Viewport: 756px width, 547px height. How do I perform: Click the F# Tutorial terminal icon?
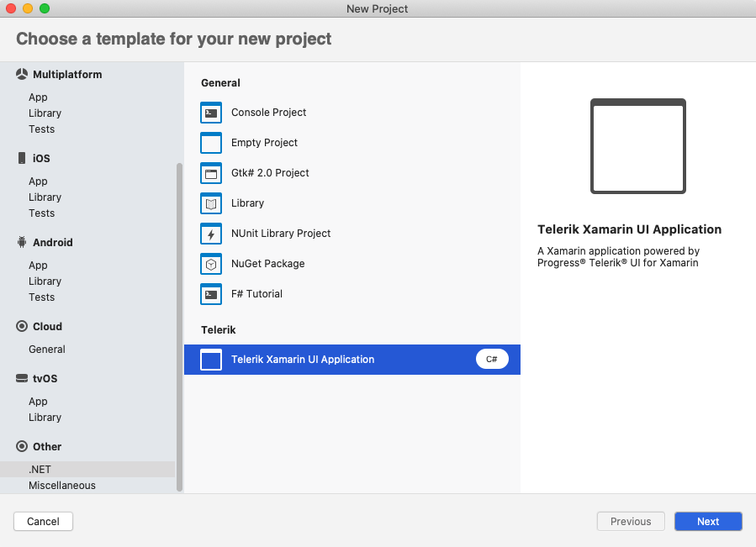point(211,294)
